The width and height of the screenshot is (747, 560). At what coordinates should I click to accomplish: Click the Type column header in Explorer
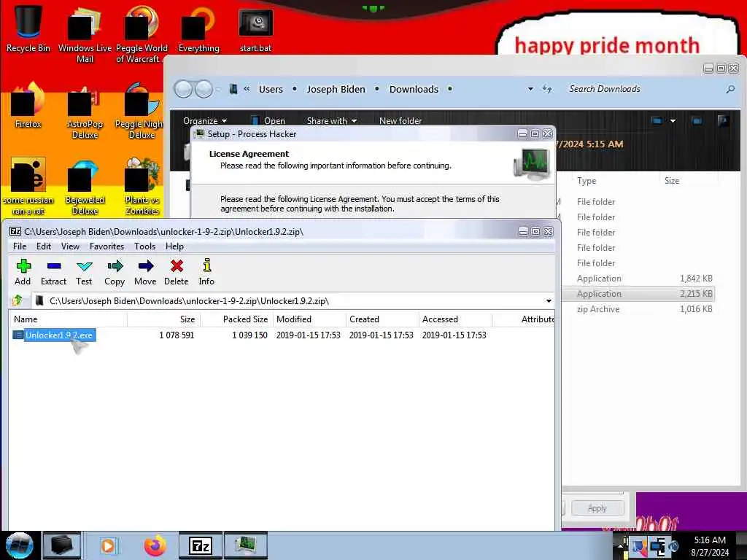[x=587, y=181]
